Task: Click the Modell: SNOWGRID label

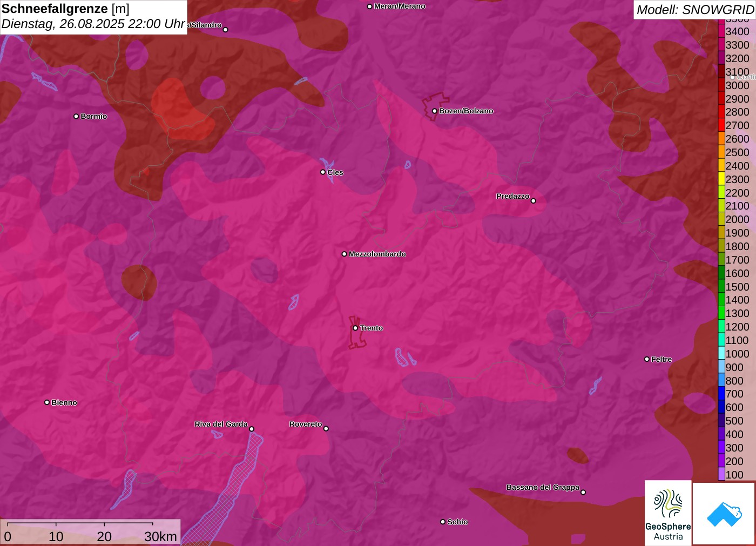Action: click(695, 10)
